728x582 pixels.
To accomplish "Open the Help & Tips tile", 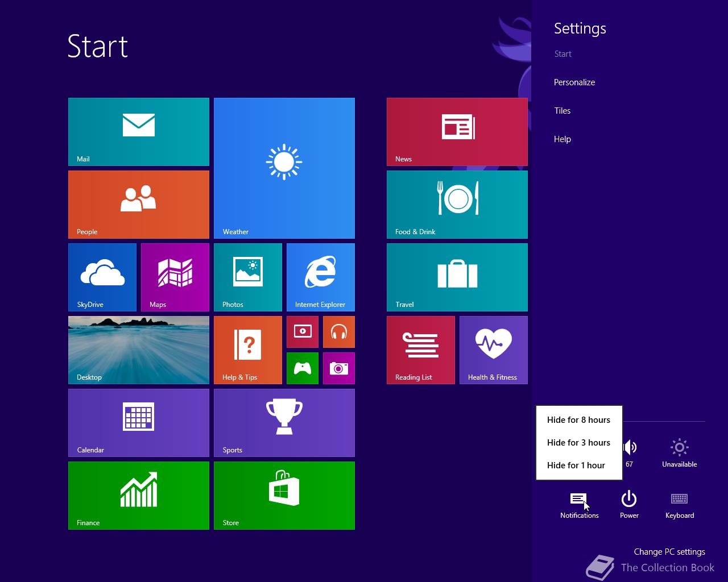I will click(248, 350).
